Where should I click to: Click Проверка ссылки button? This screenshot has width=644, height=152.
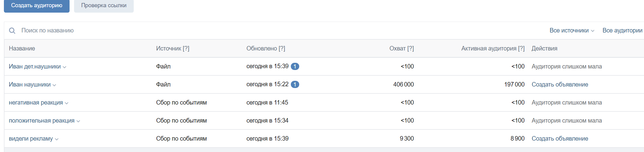(104, 6)
